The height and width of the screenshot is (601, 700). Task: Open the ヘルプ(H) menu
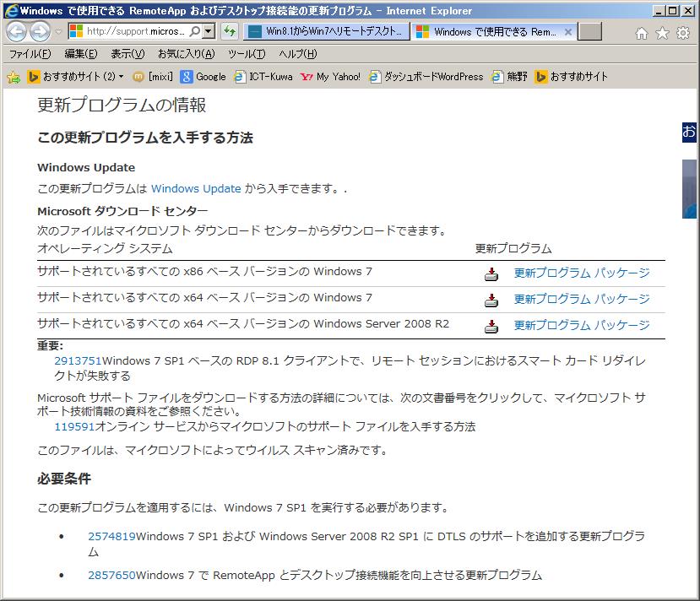pyautogui.click(x=298, y=54)
